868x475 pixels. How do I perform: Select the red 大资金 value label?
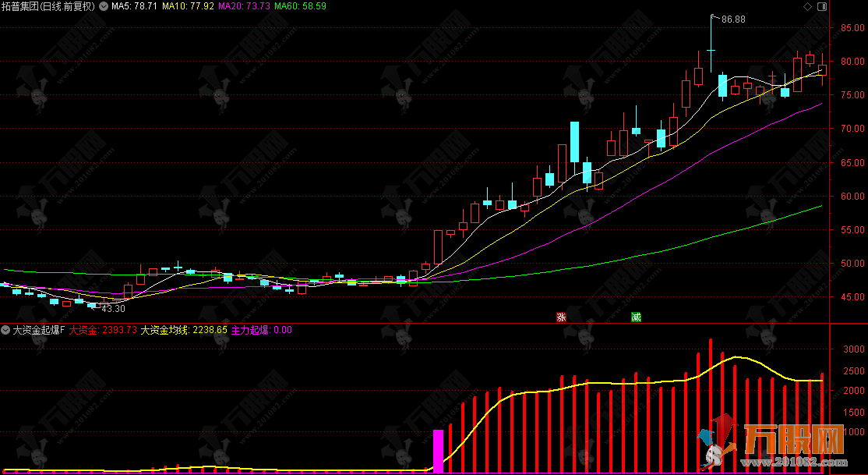(x=103, y=330)
